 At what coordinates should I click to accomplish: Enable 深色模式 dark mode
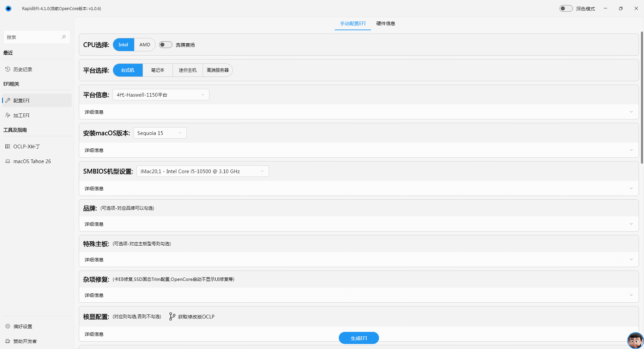(566, 8)
